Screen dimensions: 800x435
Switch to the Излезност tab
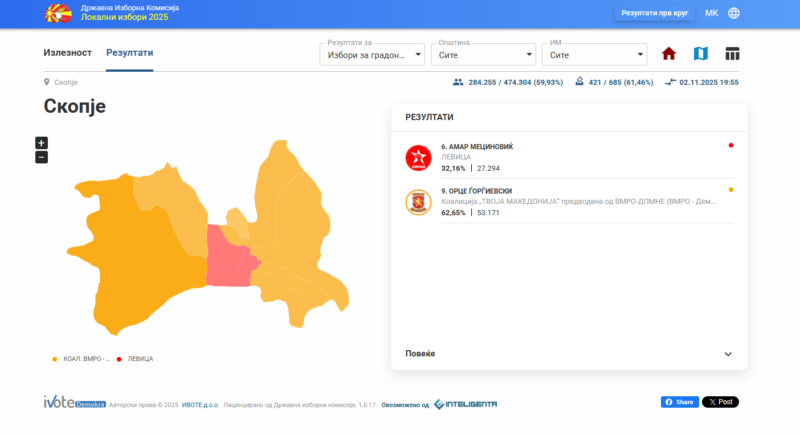point(68,52)
